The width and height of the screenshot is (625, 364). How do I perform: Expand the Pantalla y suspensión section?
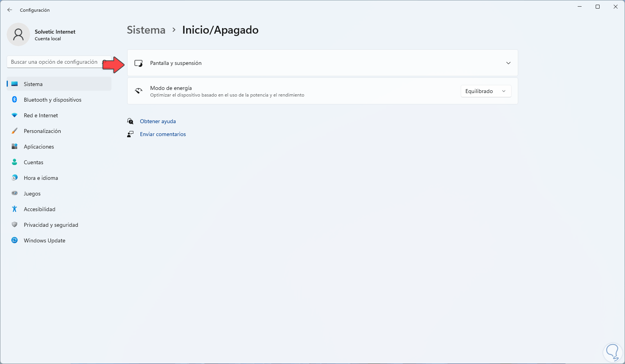(508, 63)
